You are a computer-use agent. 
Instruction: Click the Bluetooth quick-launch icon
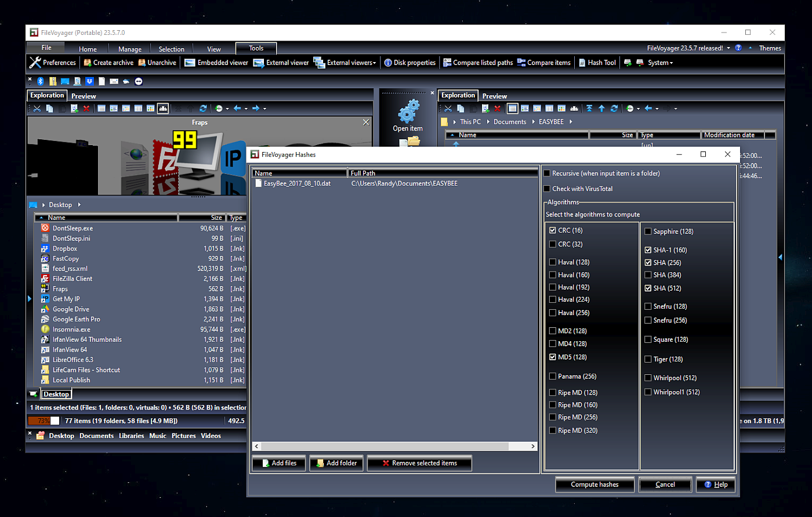pos(41,81)
